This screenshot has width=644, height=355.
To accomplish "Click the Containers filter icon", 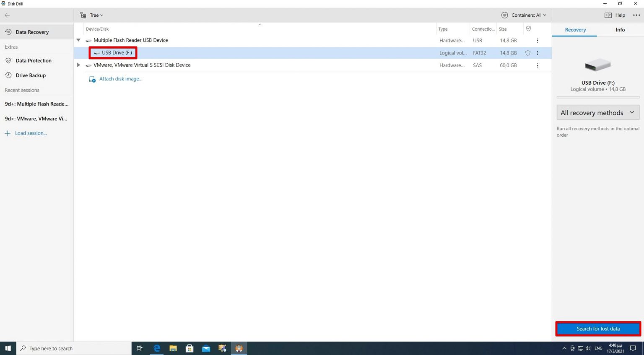I will [x=504, y=15].
